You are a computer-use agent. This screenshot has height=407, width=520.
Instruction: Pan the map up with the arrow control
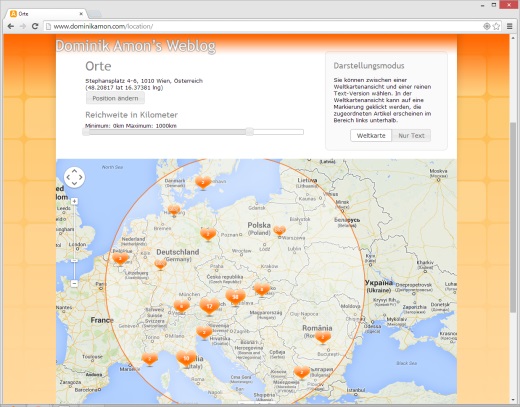point(74,171)
